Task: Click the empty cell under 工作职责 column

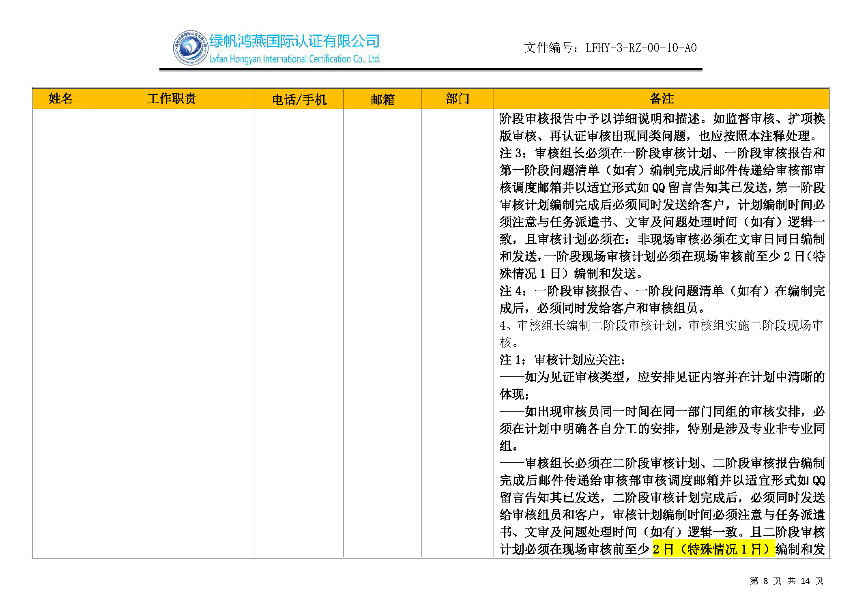Action: click(171, 333)
